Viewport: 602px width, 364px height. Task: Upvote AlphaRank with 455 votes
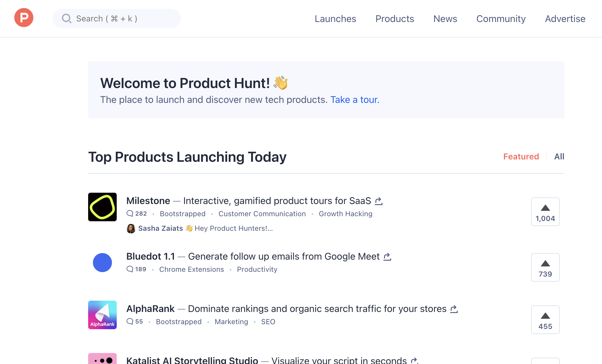click(x=545, y=320)
